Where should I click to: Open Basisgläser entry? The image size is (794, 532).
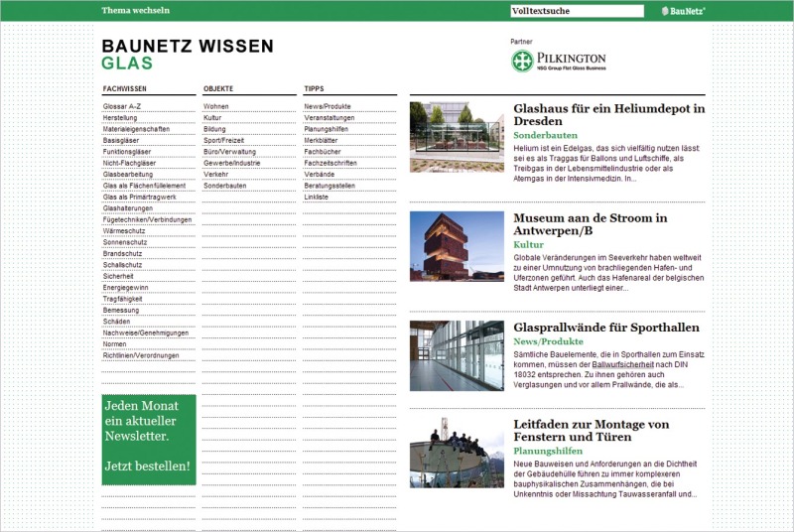[x=120, y=140]
